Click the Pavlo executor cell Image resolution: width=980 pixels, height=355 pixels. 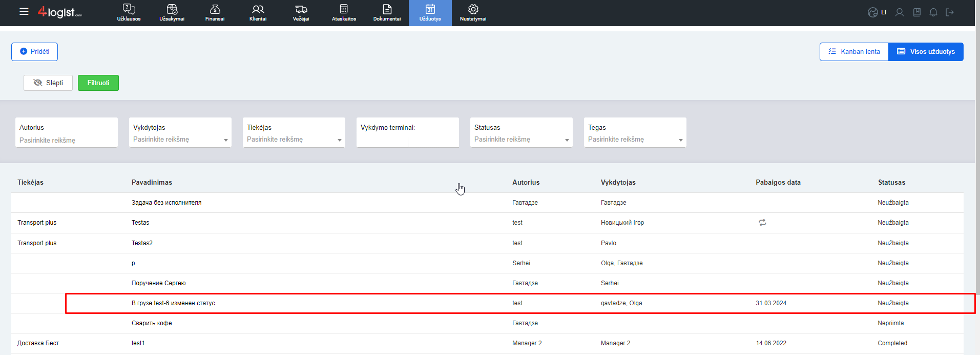click(x=609, y=243)
